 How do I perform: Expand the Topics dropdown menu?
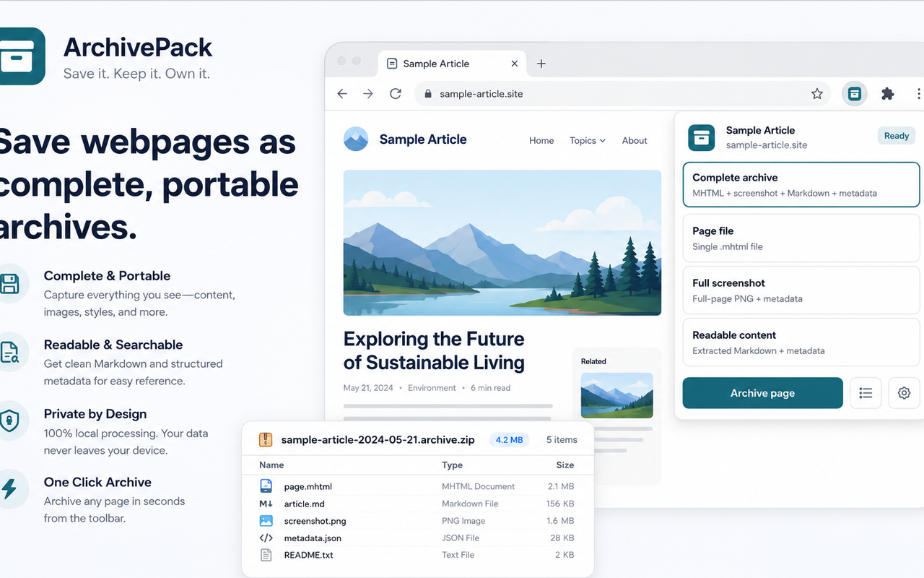coord(588,141)
